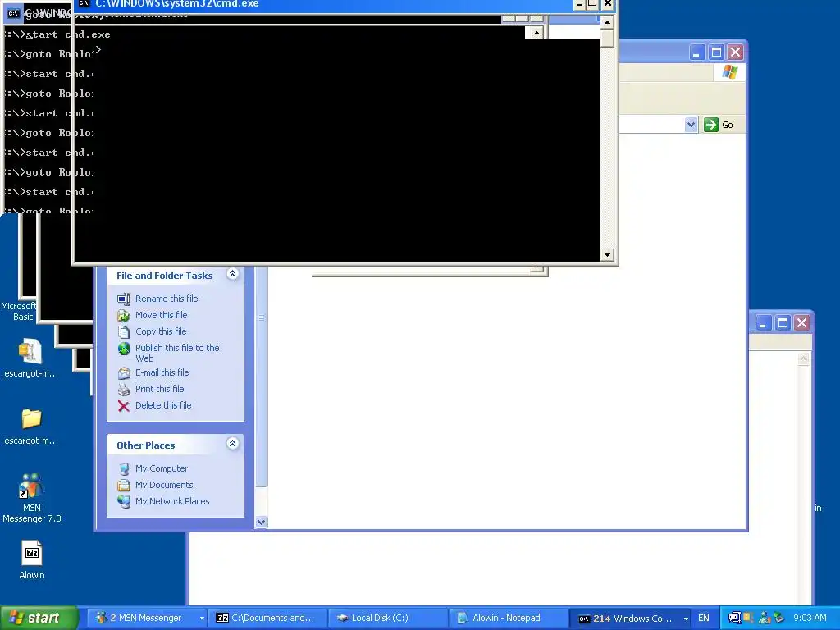This screenshot has height=630, width=840.
Task: Click the cmd window scroll down arrow
Action: 607,255
